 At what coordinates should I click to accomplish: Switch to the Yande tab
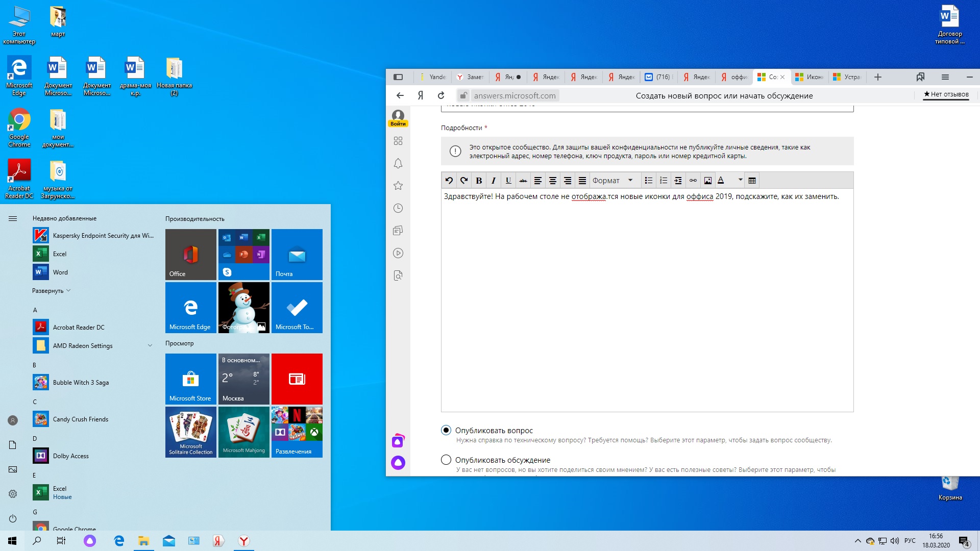pos(432,77)
